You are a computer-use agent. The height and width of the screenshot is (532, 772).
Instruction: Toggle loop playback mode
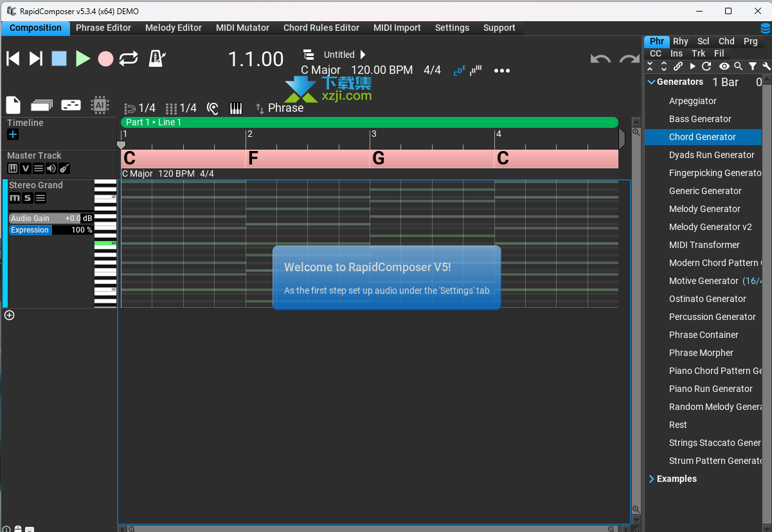[129, 58]
